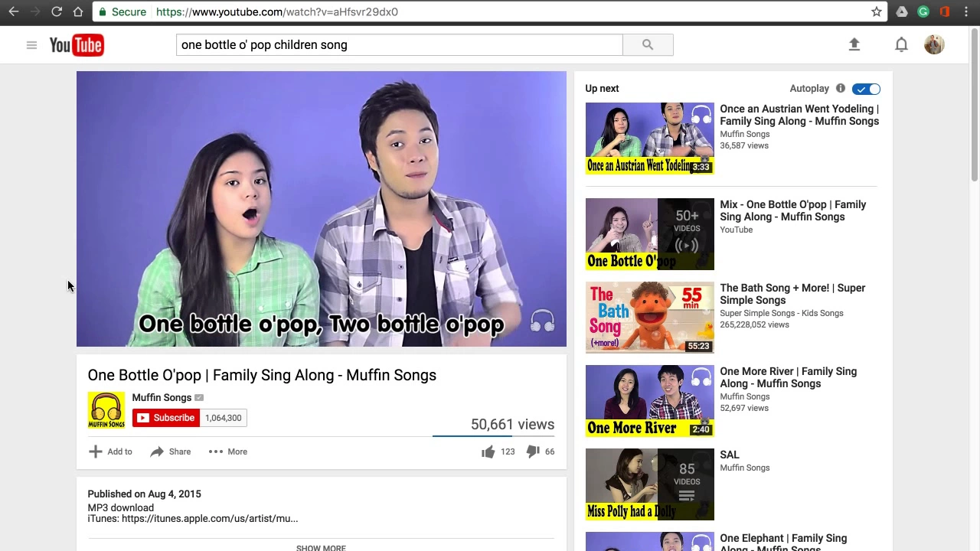This screenshot has height=551, width=980.
Task: Click the 1,064,300 subscriber count
Action: click(224, 418)
